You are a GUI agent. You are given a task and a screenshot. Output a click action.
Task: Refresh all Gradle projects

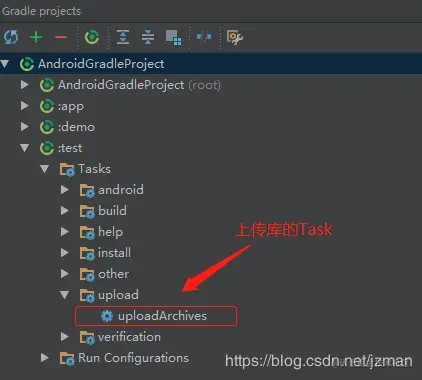pos(11,37)
